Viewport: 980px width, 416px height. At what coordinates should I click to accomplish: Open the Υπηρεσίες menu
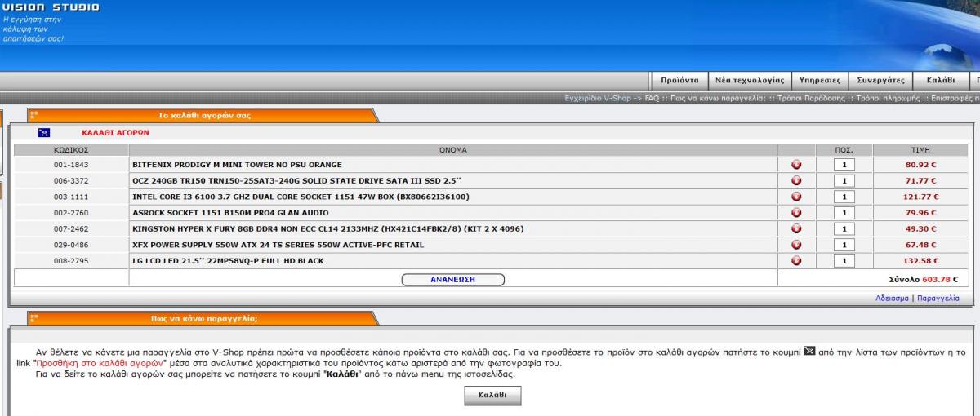(x=820, y=81)
